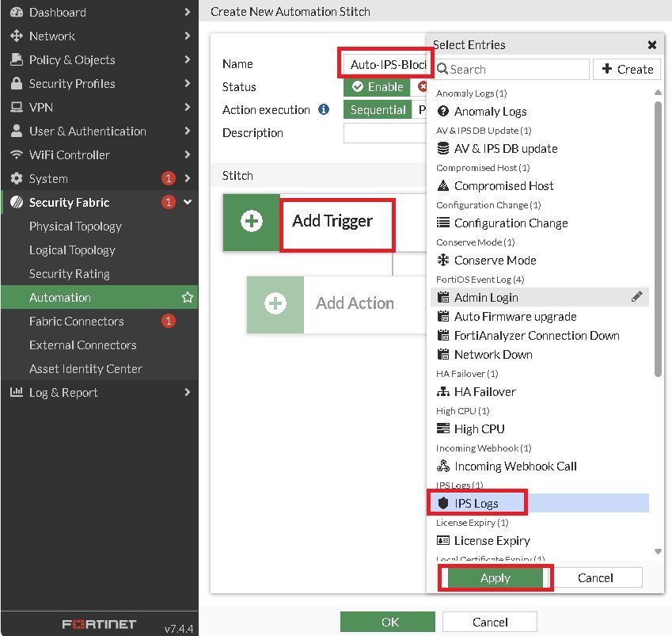Screen dimensions: 672x636
Task: Set Status to Enable
Action: [x=378, y=87]
